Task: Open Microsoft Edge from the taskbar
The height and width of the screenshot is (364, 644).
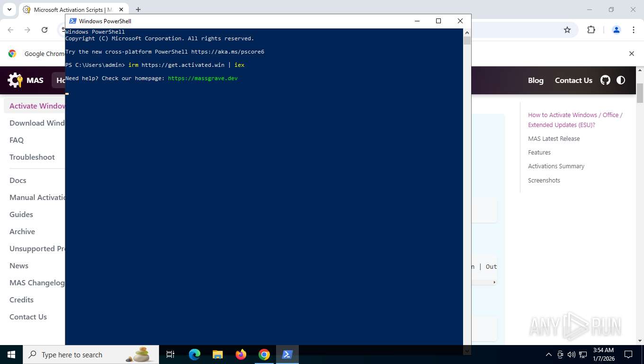Action: pyautogui.click(x=195, y=355)
